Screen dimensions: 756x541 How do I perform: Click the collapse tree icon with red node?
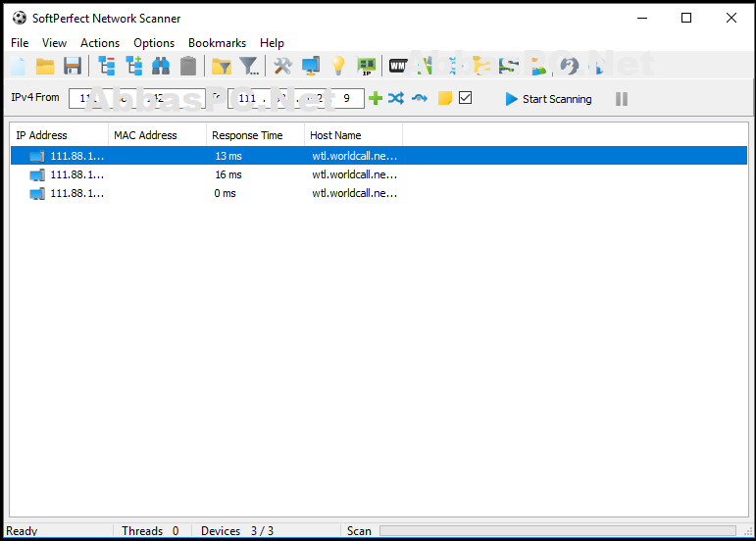click(107, 66)
